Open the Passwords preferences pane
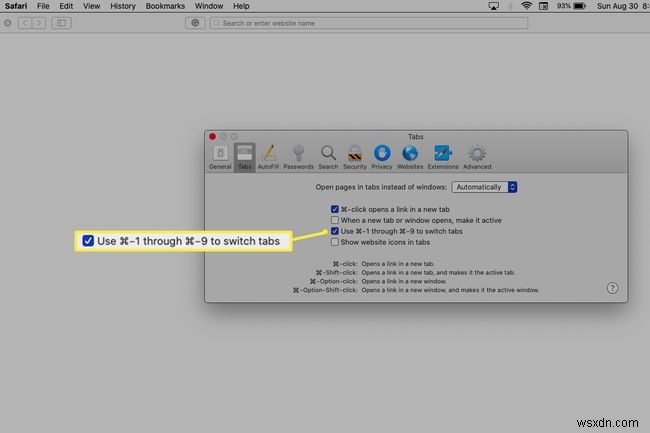The height and width of the screenshot is (433, 650). click(x=298, y=157)
